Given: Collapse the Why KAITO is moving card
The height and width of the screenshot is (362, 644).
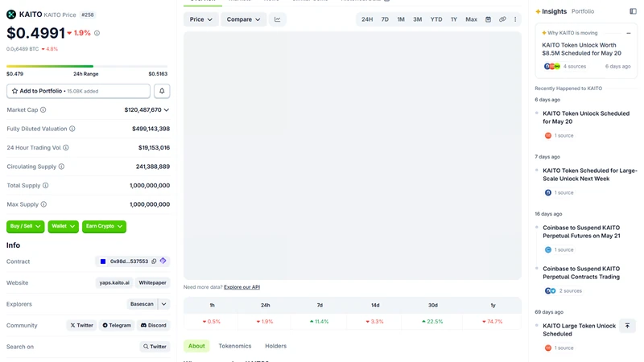Looking at the screenshot, I should 629,33.
